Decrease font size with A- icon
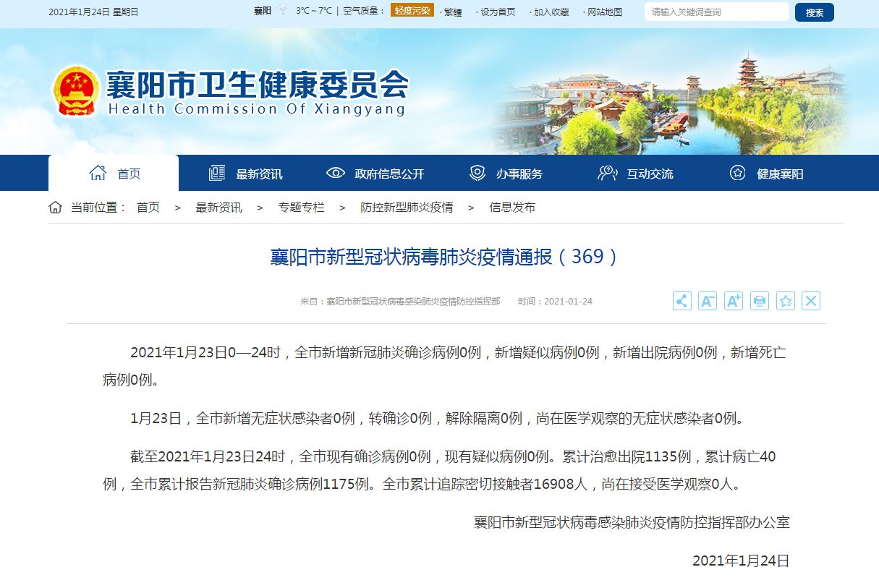The height and width of the screenshot is (588, 879). [708, 301]
